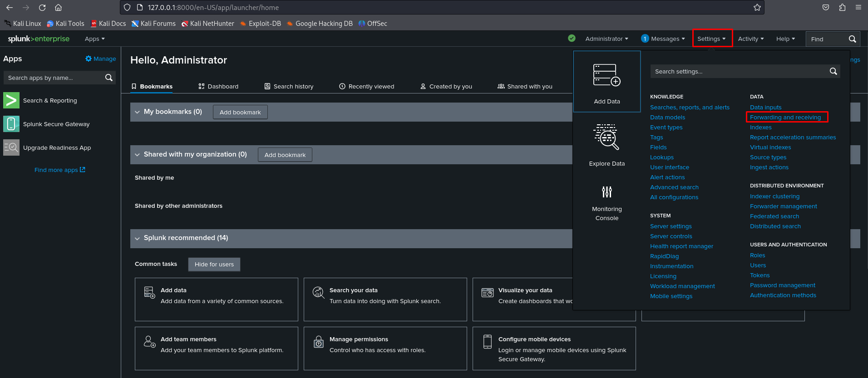
Task: Open the Monitoring Console sliders icon
Action: [x=607, y=192]
